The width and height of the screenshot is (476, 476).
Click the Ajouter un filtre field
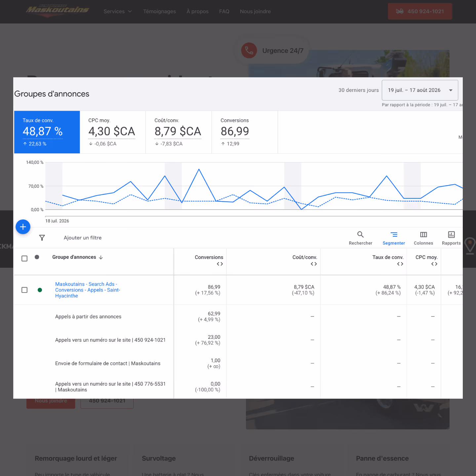coord(83,238)
